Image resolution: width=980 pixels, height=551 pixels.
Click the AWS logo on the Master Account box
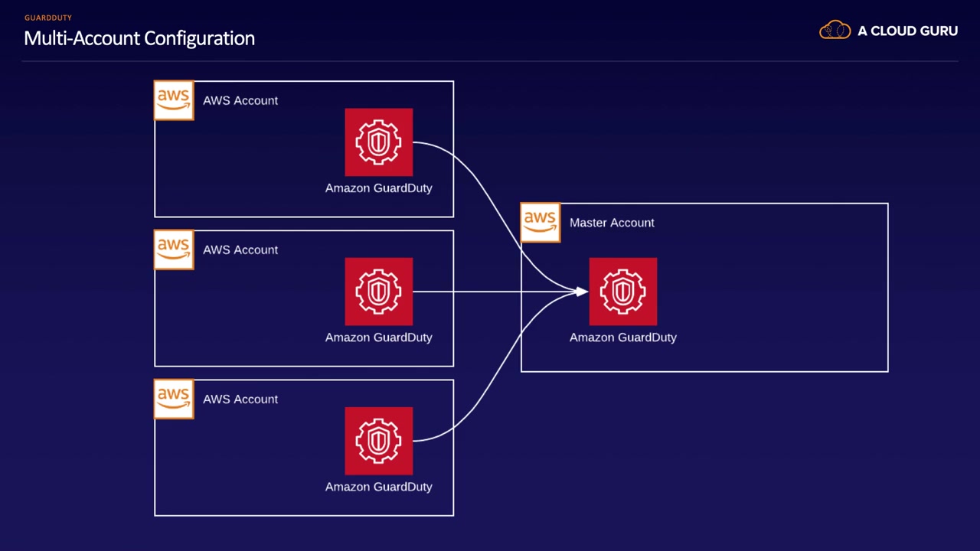[x=541, y=223]
